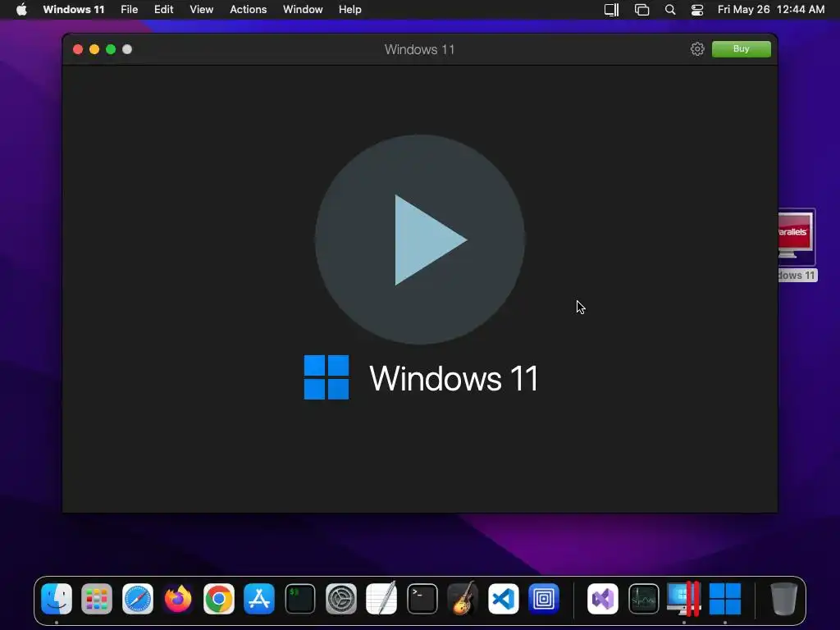The image size is (840, 630).
Task: Open VM configuration gear icon
Action: (x=697, y=49)
